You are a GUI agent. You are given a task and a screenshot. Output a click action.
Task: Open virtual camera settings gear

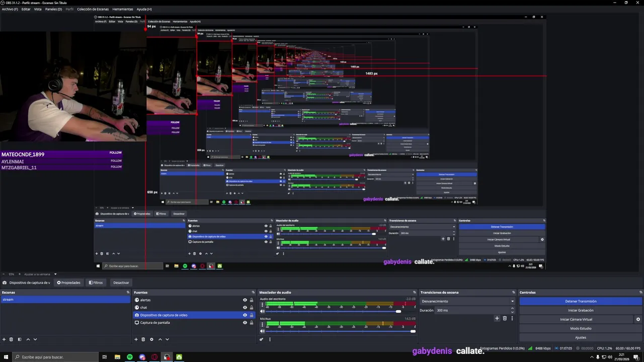tap(638, 319)
